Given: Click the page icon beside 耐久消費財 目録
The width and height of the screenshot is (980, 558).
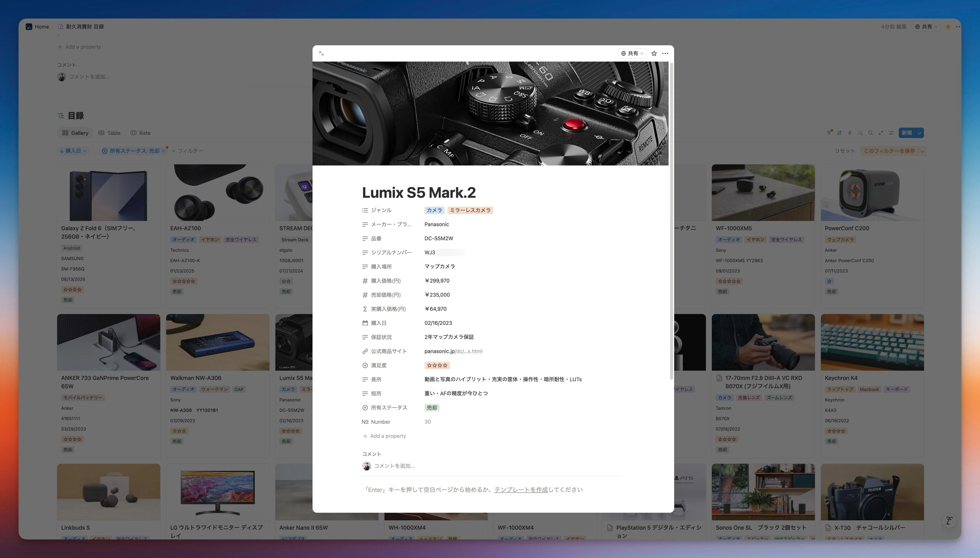Looking at the screenshot, I should pyautogui.click(x=60, y=27).
